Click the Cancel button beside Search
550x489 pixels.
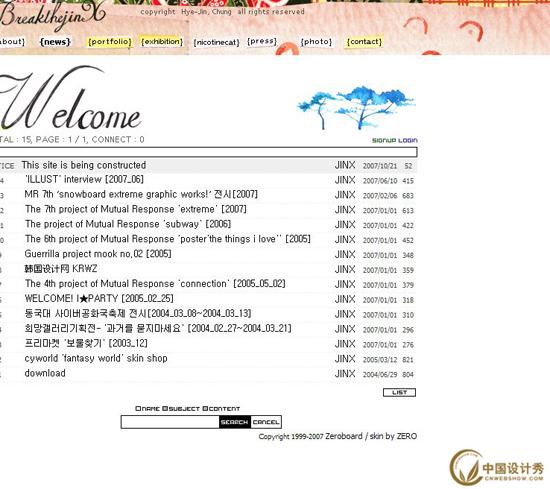click(266, 422)
